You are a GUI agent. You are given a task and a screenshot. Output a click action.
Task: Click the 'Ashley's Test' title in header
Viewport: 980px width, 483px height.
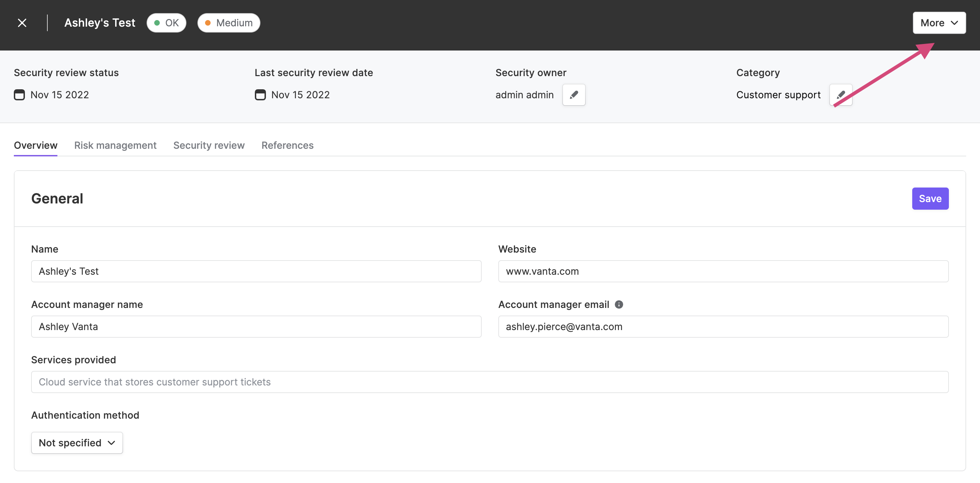(100, 23)
